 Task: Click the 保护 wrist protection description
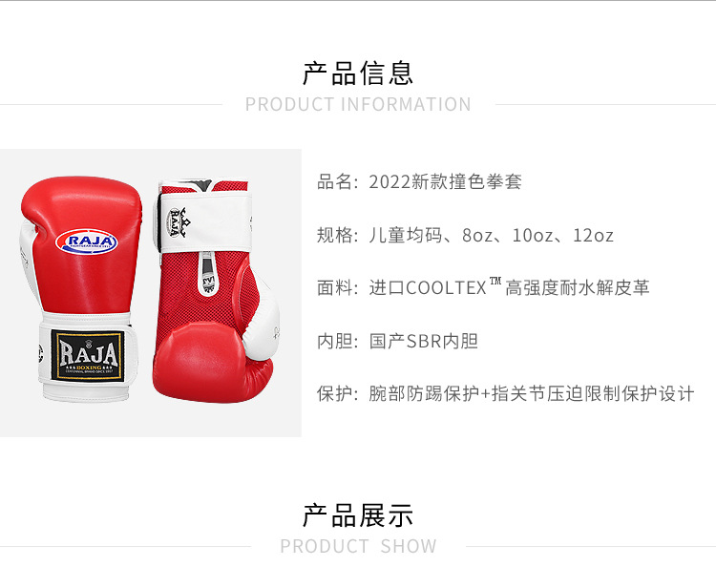[505, 393]
